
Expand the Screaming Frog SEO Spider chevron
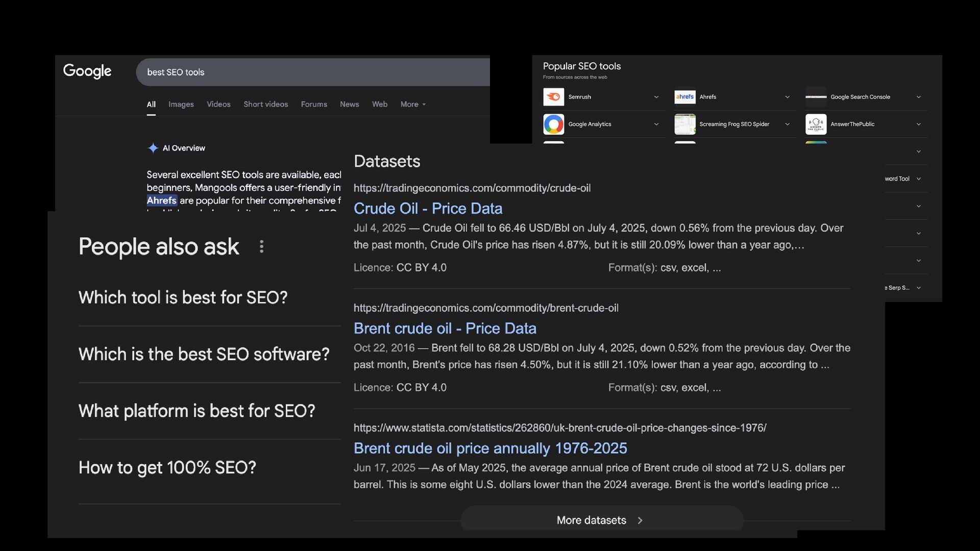click(787, 124)
